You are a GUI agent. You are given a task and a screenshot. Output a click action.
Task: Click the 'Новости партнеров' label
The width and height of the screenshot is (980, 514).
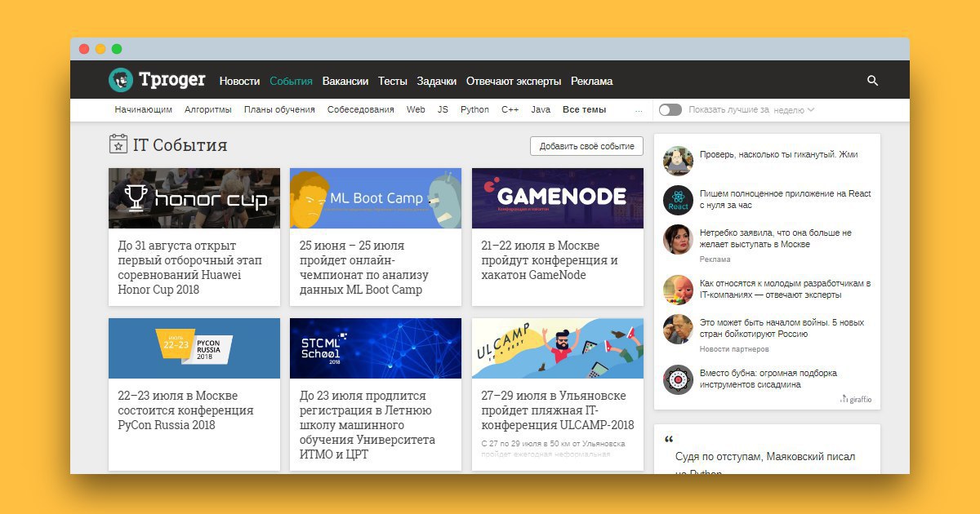point(734,349)
